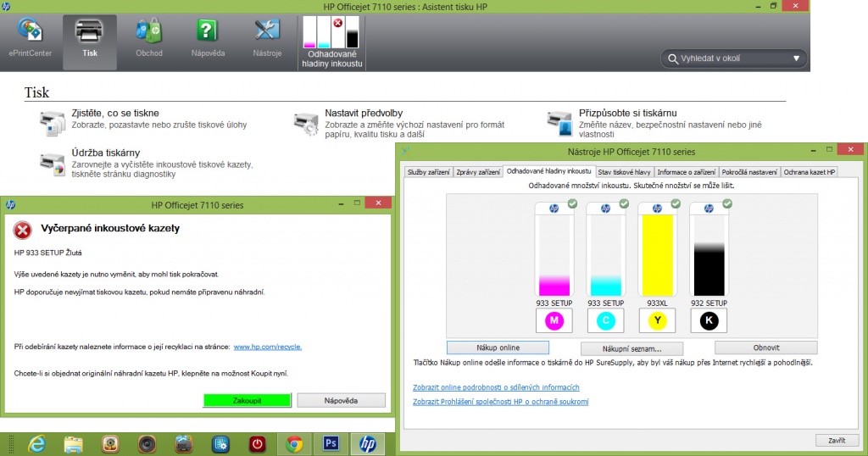Click the yellow ink level bar
Image resolution: width=868 pixels, height=456 pixels.
657,256
